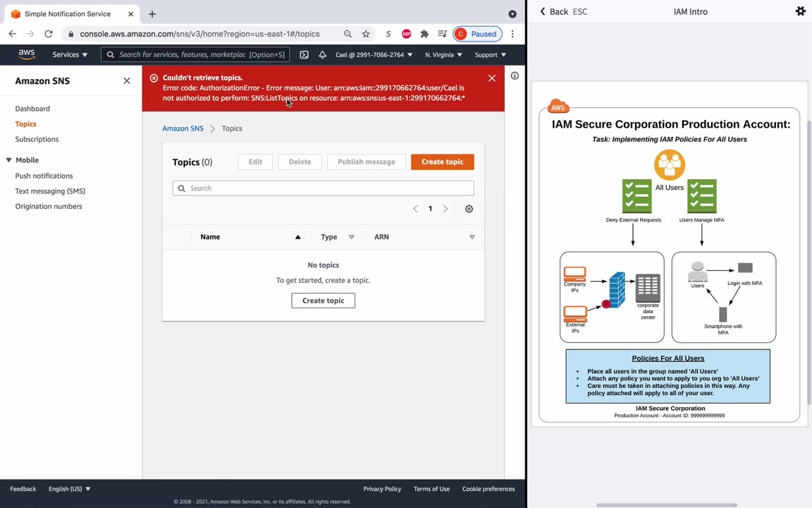Follow Amazon SNS breadcrumb link

[x=183, y=128]
